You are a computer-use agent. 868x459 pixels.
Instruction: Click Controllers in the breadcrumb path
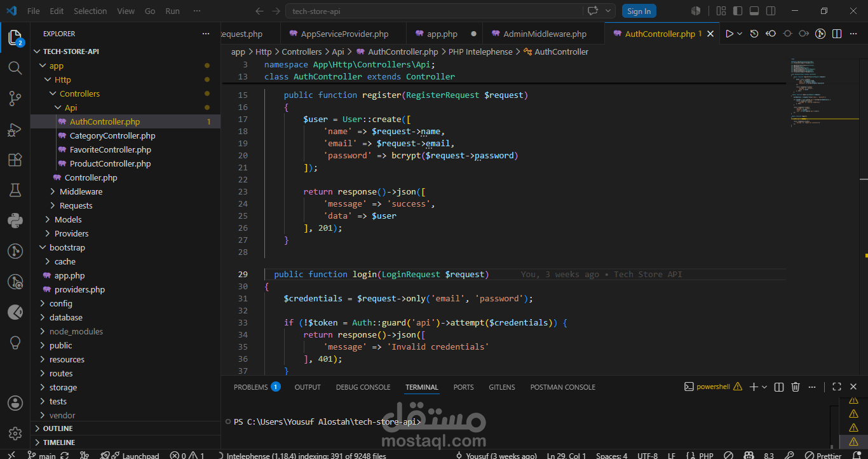click(302, 51)
